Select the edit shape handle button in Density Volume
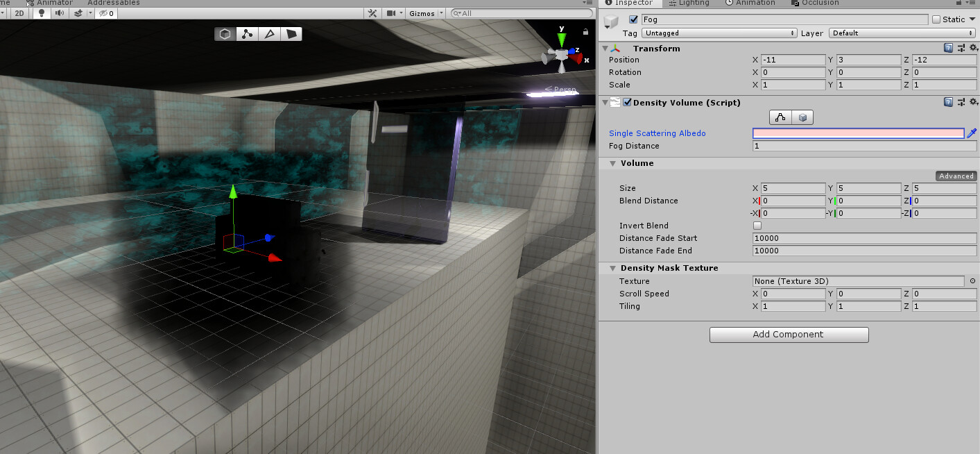The width and height of the screenshot is (980, 454). (781, 117)
